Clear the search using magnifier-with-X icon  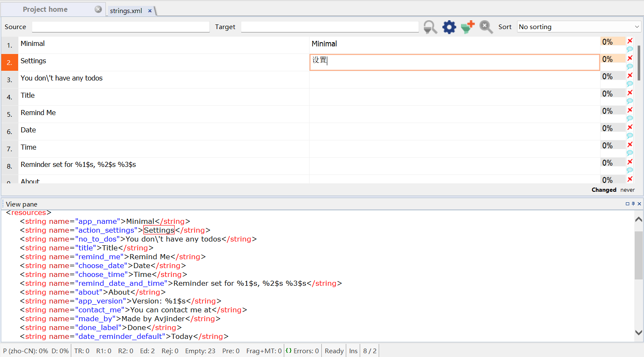tap(486, 27)
